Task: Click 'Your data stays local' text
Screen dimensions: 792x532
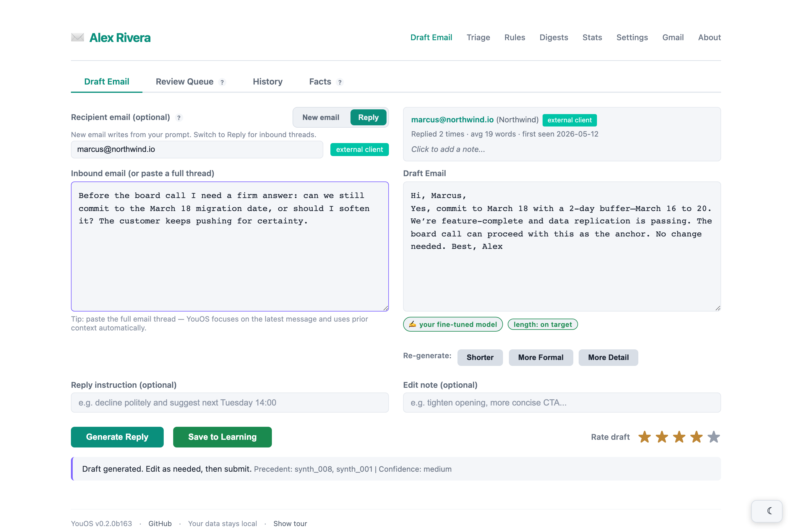Action: (x=223, y=523)
